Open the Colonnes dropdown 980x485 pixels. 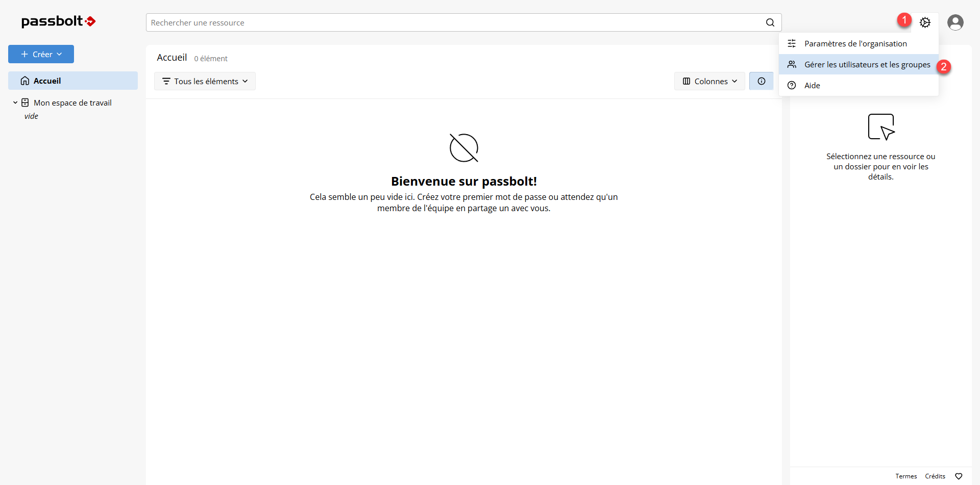click(709, 81)
